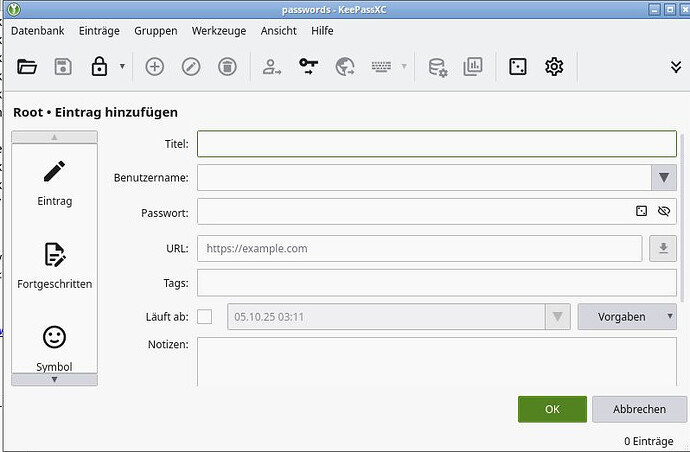Click the lock database padlock icon

click(x=99, y=67)
